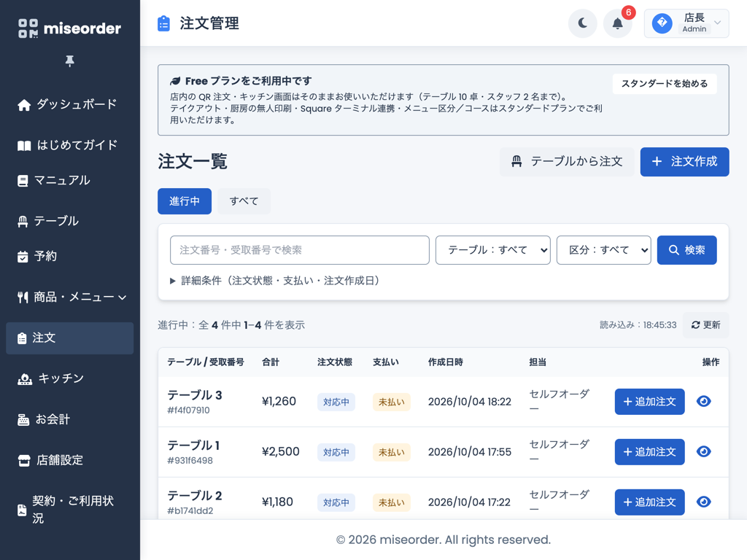Image resolution: width=747 pixels, height=560 pixels.
Task: Expand 詳細条件 advanced search options
Action: [x=275, y=281]
